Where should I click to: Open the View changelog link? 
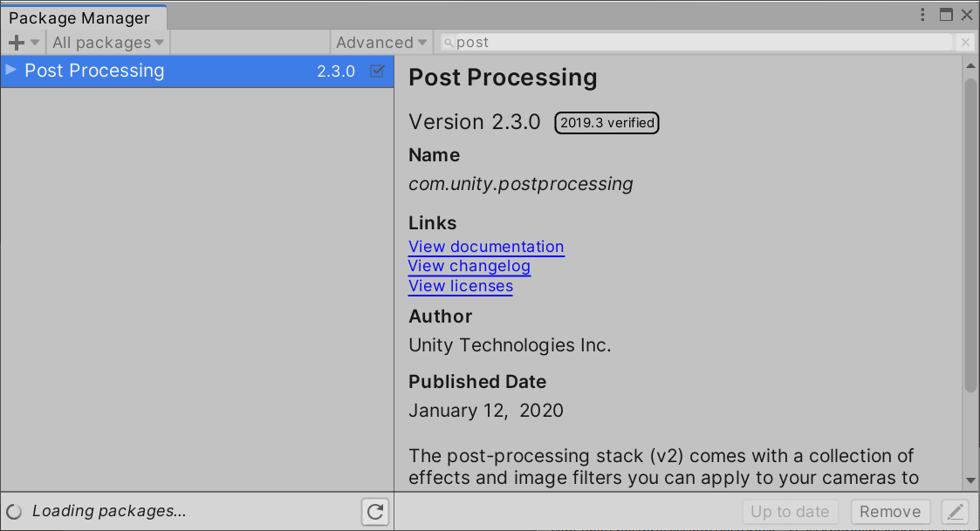click(469, 266)
